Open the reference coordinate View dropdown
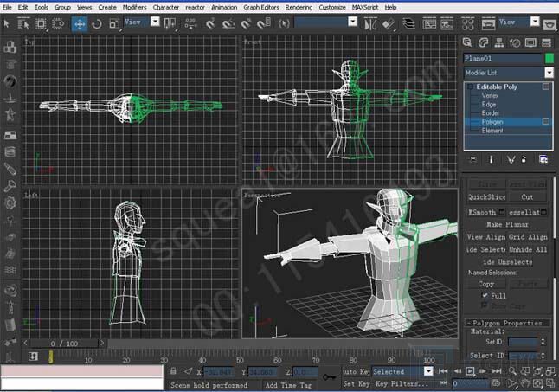 155,22
